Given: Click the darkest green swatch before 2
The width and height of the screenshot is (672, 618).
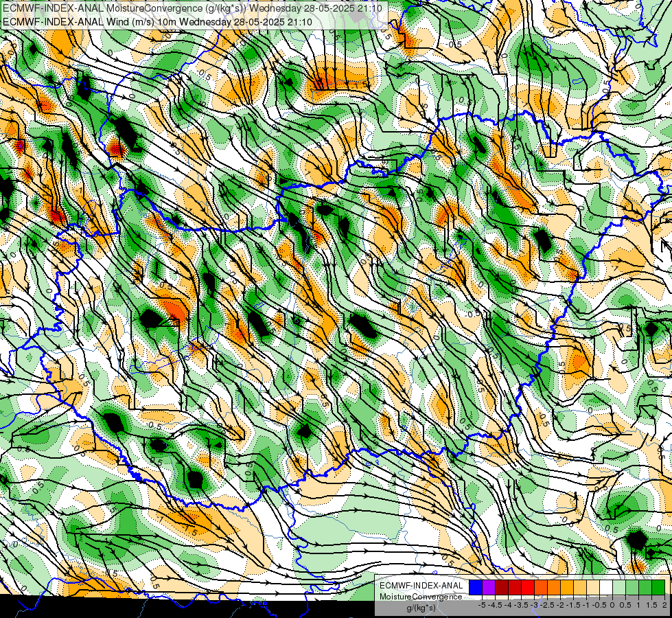Looking at the screenshot, I should point(658,588).
